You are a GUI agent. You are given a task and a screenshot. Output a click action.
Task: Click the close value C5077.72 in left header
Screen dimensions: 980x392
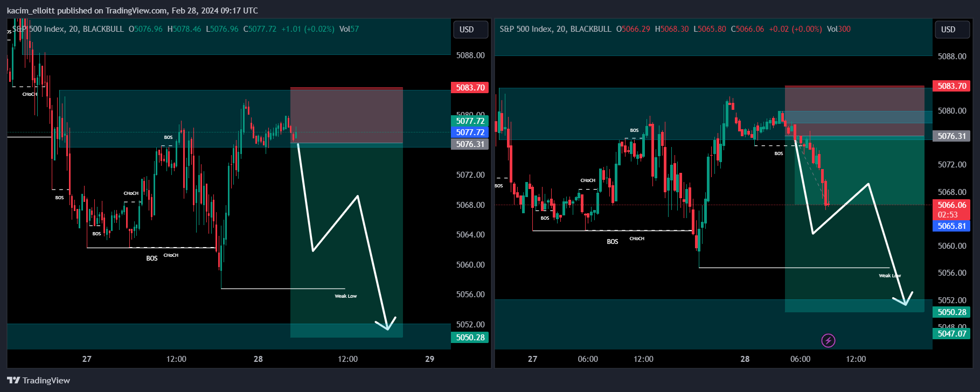coord(260,29)
